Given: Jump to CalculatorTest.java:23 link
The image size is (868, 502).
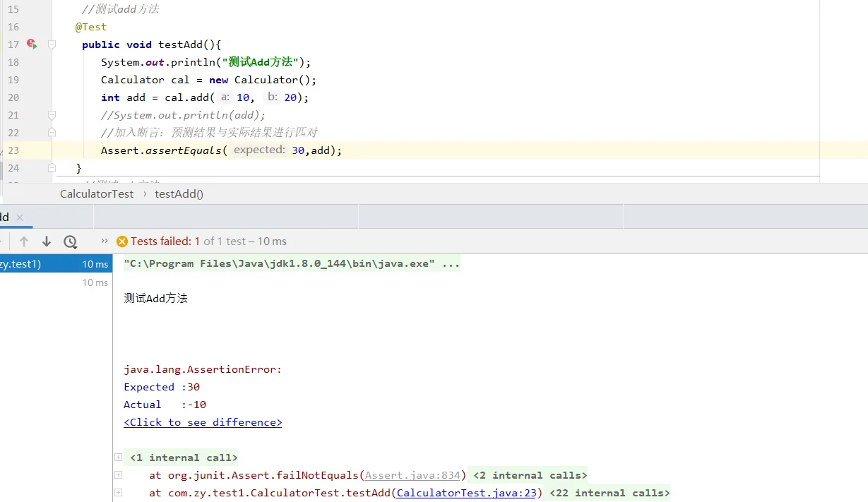Looking at the screenshot, I should [468, 493].
